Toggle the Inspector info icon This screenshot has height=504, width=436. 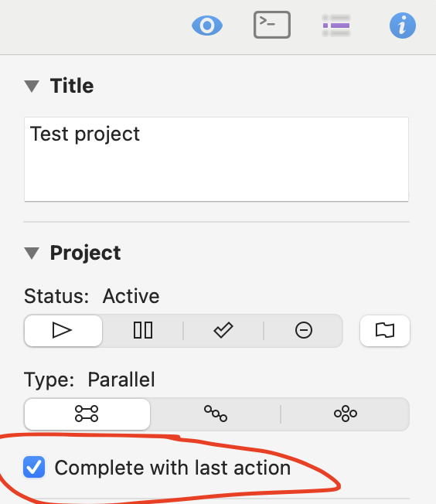(402, 26)
